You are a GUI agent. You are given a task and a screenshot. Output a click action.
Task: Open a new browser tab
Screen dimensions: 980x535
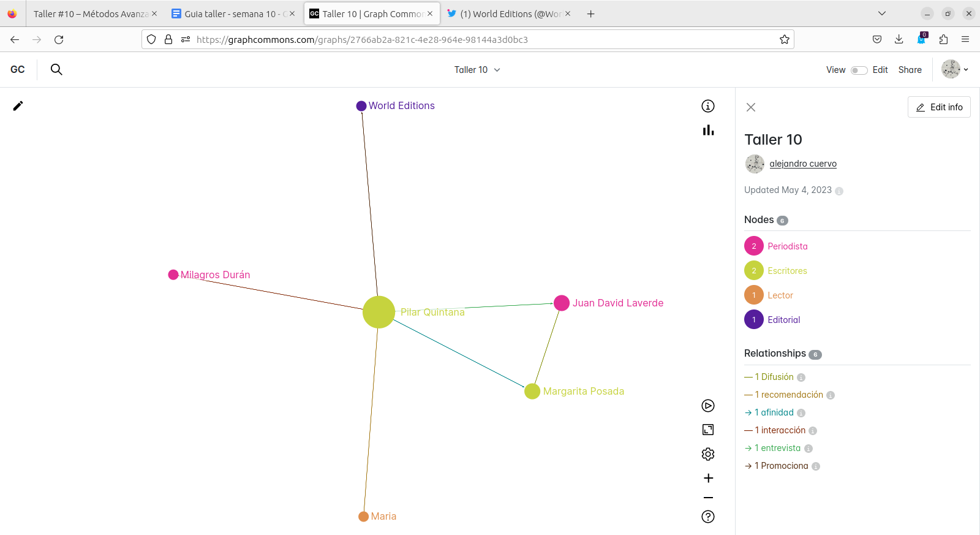pyautogui.click(x=590, y=13)
